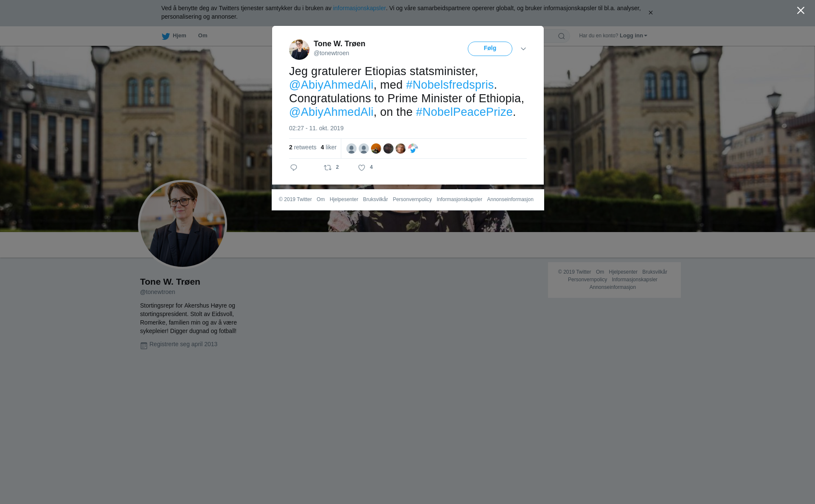Open the #NobelPeacePrize hashtag link
Screen dimensions: 815x504
(x=464, y=112)
